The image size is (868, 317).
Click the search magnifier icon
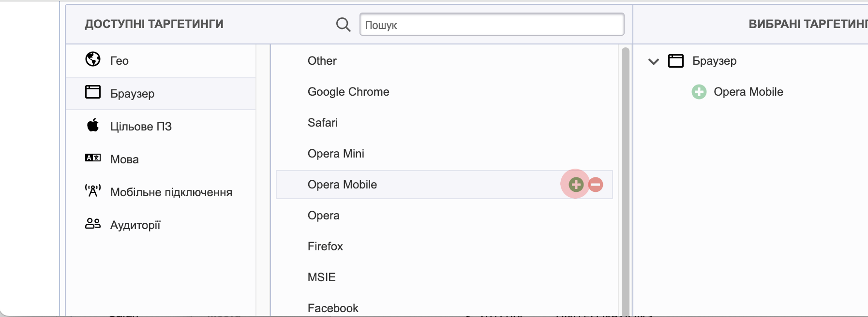[343, 24]
